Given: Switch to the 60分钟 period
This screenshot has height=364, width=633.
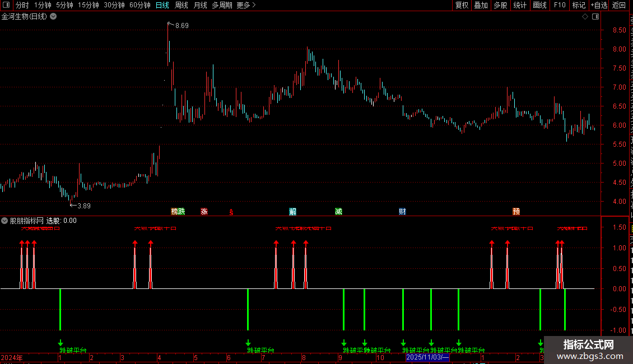Looking at the screenshot, I should tap(140, 5).
